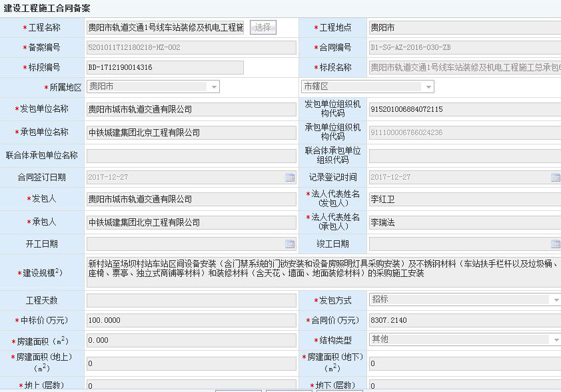This screenshot has width=561, height=392.
Task: Open the 结构类型 dropdown showing 其他
Action: (x=556, y=339)
